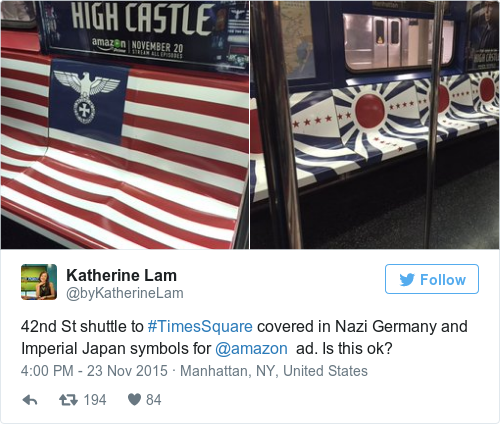This screenshot has width=500, height=424.
Task: Click the High Castle ad banner in photo
Action: pos(143,31)
